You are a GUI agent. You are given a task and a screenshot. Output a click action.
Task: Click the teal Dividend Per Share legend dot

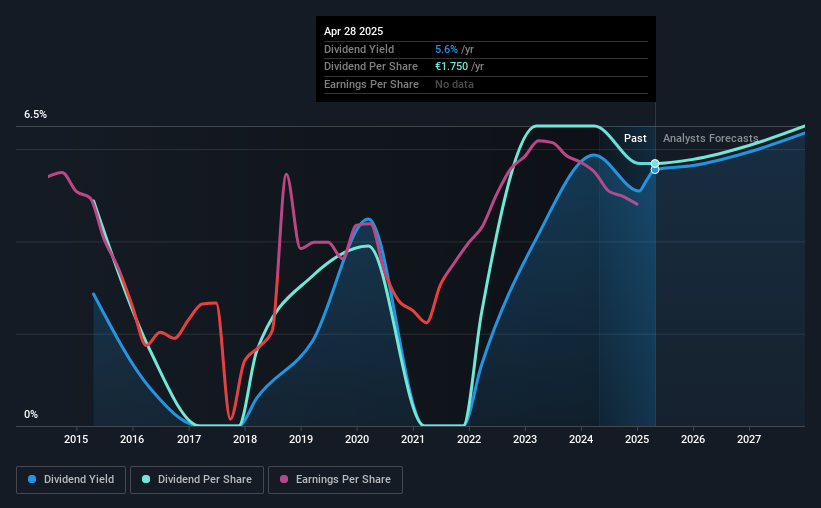[146, 479]
